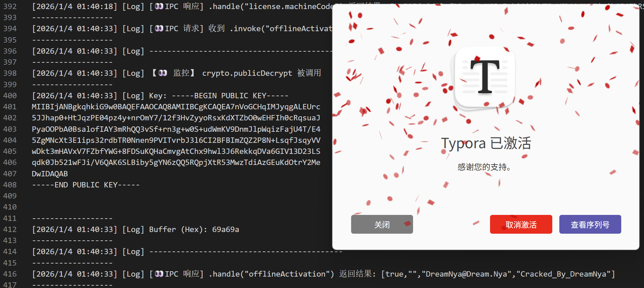Image resolution: width=644 pixels, height=288 pixels.
Task: Open 查看序列号 to view the serial number
Action: (590, 224)
